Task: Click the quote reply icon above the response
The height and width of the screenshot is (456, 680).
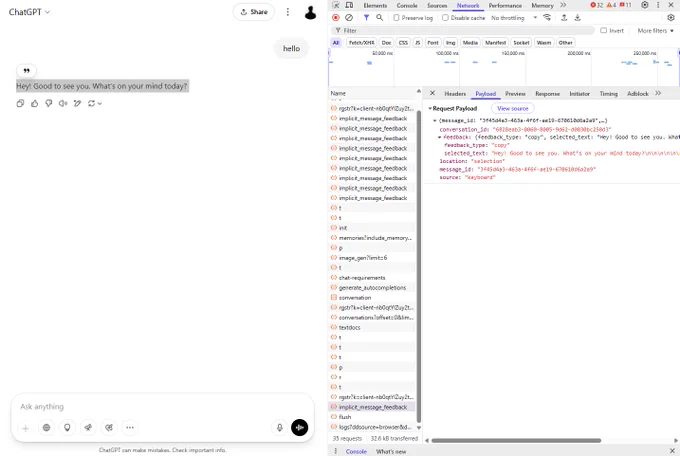Action: [x=26, y=70]
